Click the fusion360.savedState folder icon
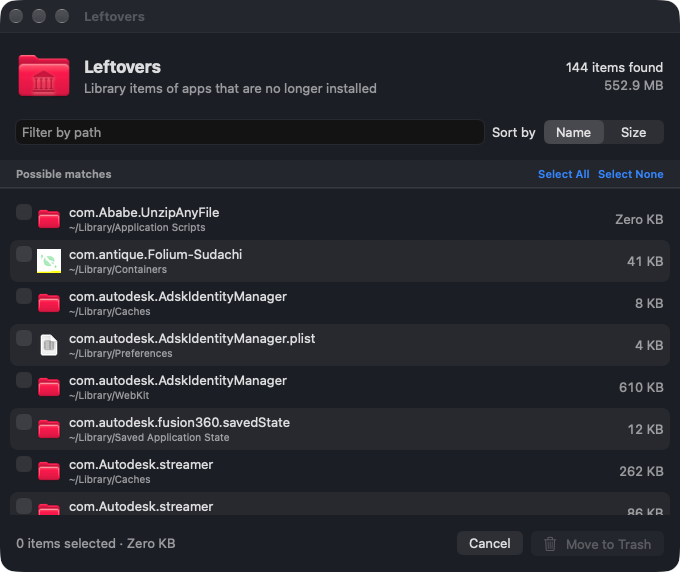This screenshot has height=572, width=680. point(49,429)
